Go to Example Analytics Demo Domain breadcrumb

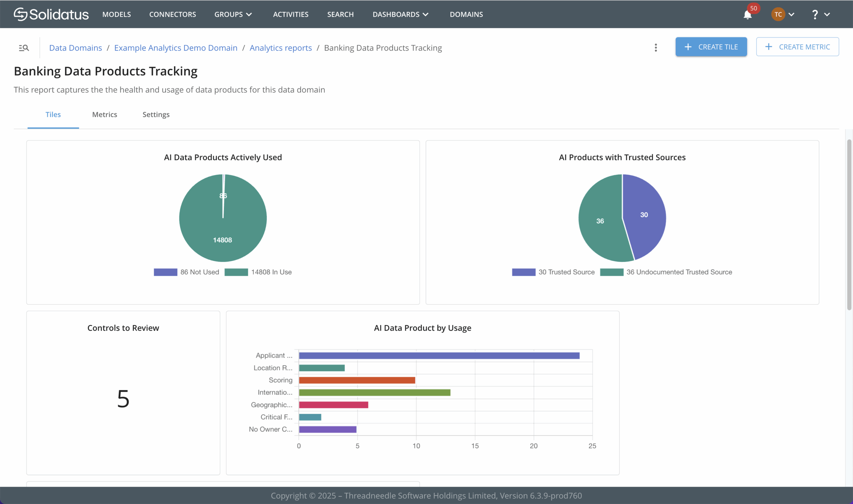(x=176, y=48)
